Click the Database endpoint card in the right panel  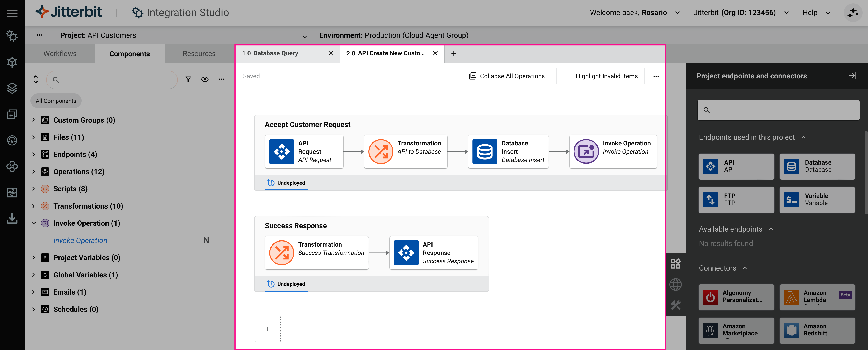817,166
